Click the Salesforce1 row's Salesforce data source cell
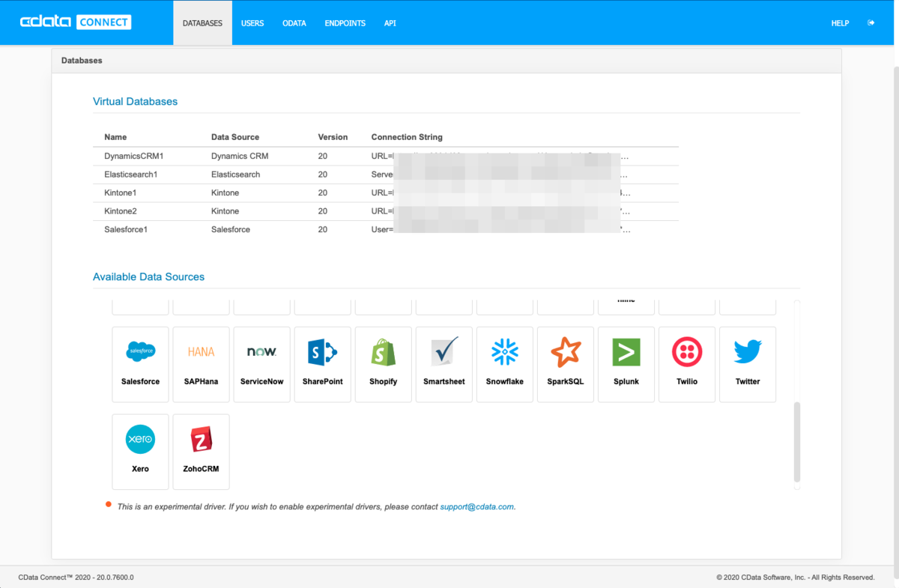899x588 pixels. [231, 229]
